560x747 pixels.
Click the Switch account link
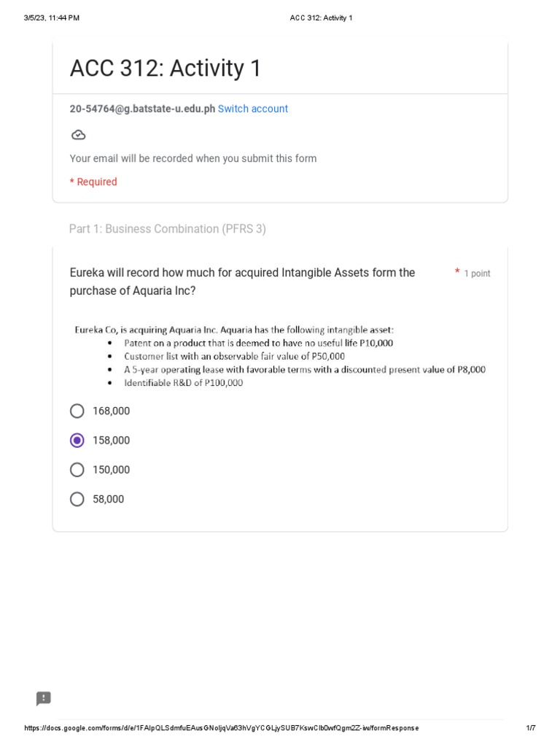click(x=252, y=109)
